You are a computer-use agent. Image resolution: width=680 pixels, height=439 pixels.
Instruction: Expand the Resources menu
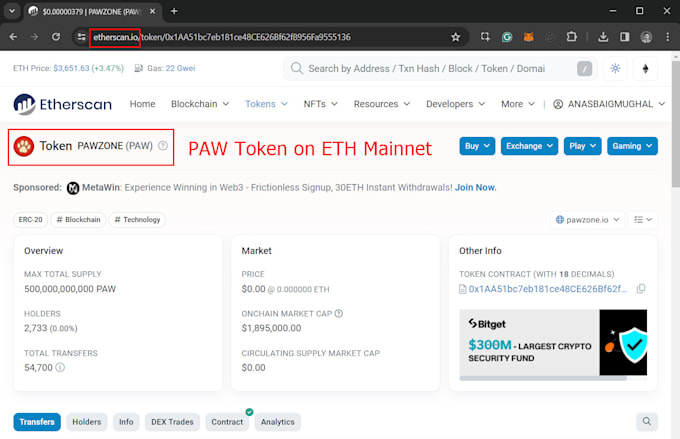click(x=382, y=104)
